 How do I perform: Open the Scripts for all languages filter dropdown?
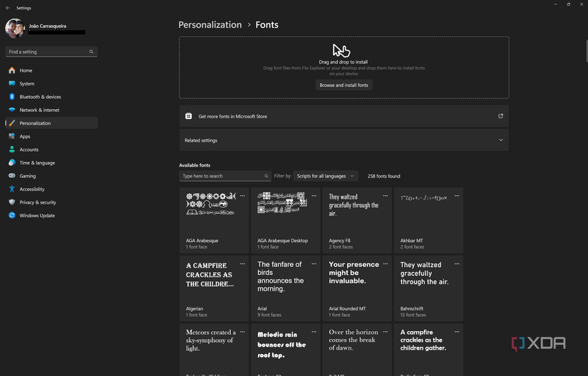coord(325,176)
